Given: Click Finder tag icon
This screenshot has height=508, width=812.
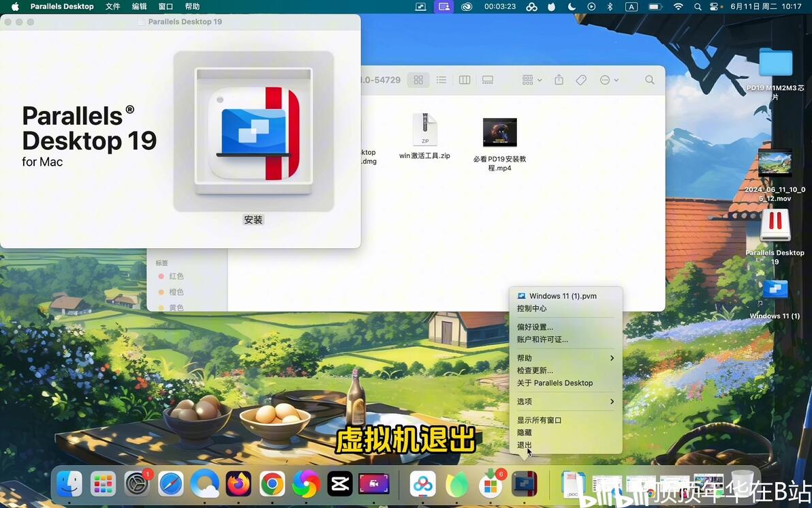Looking at the screenshot, I should [x=581, y=80].
